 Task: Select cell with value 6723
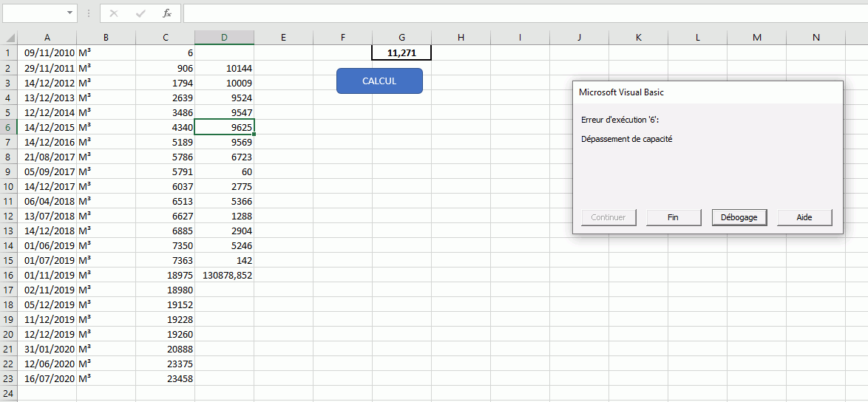pyautogui.click(x=224, y=157)
